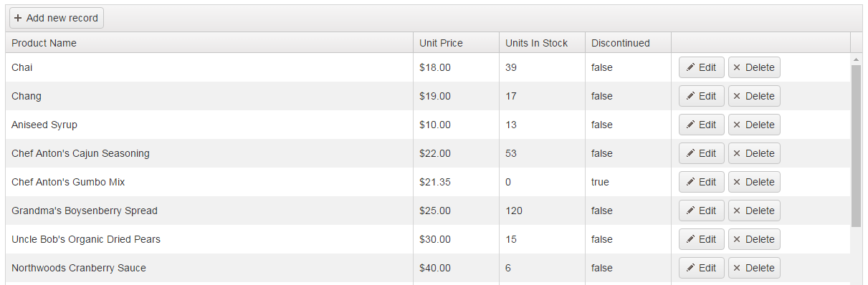The height and width of the screenshot is (285, 868).
Task: Click pencil icon for Grandma's Boysenberry Spread
Action: 690,211
